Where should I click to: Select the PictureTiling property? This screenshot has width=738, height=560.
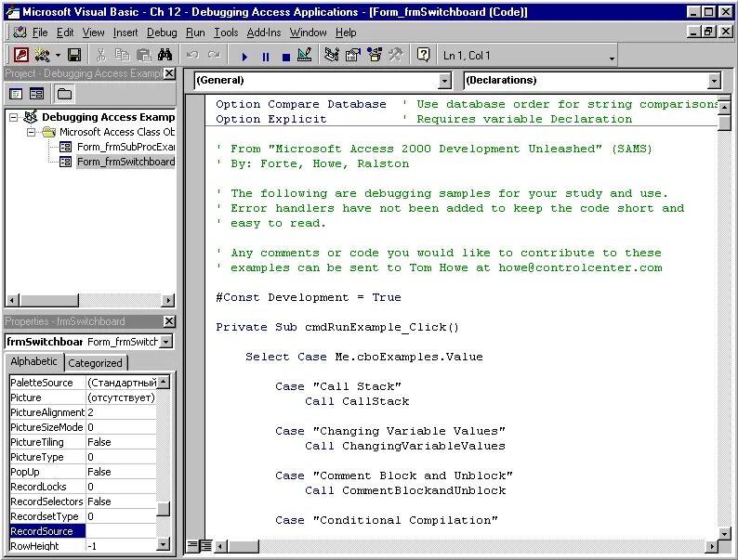click(83, 442)
